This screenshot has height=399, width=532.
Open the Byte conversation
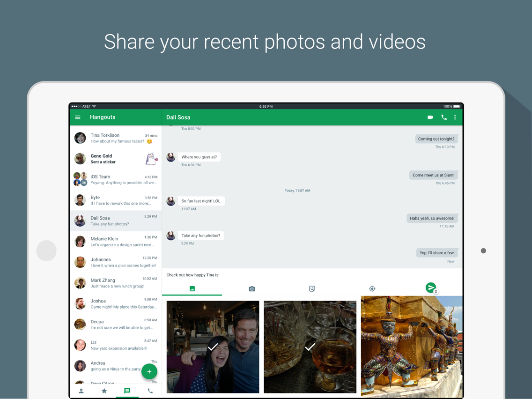tap(116, 200)
